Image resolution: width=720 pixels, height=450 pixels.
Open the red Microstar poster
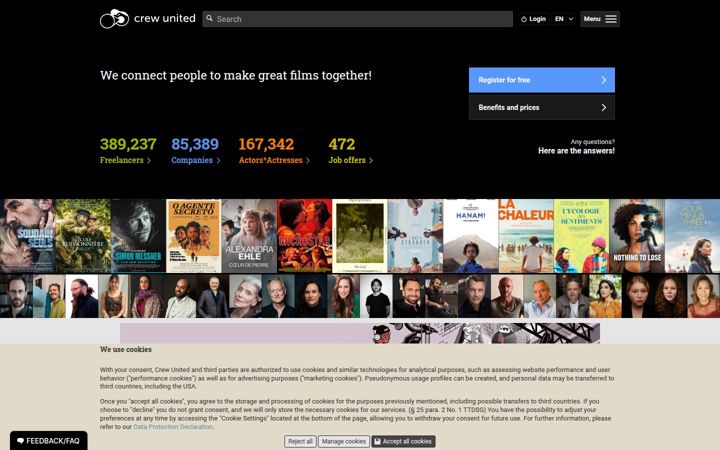tap(304, 236)
